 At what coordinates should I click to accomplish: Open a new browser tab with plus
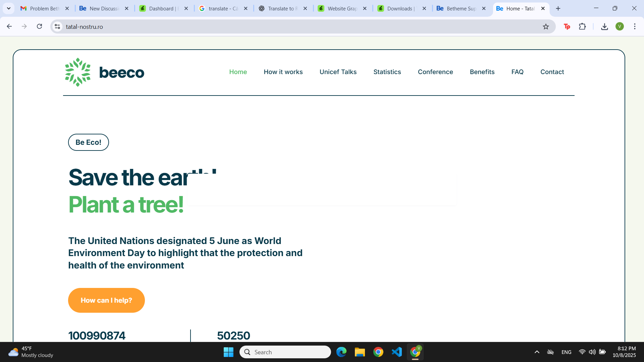coord(558,8)
